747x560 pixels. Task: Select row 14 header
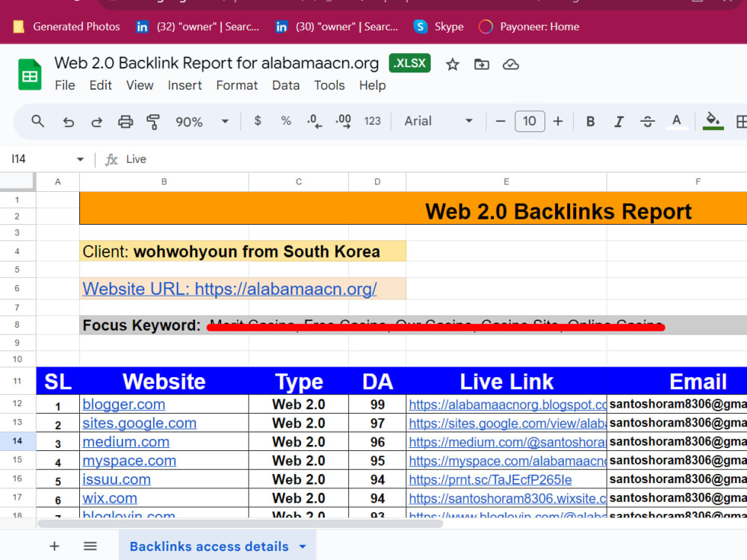coord(18,441)
